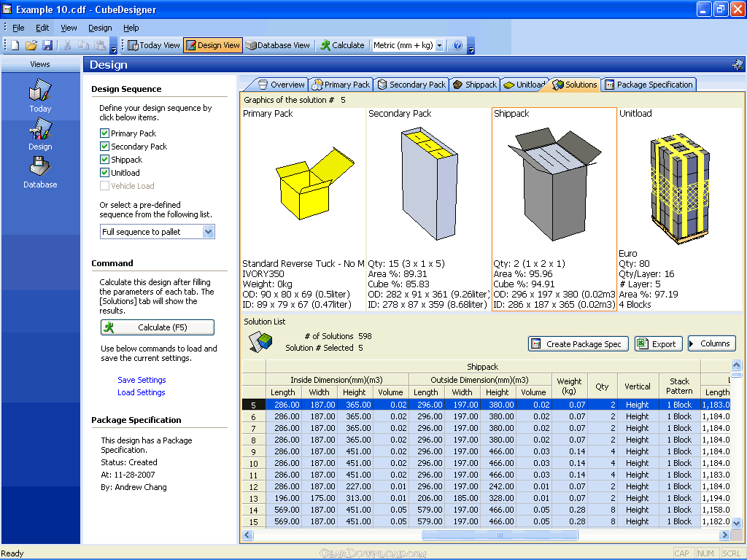747x560 pixels.
Task: Click the table vertical scroll down arrow
Action: pos(737,523)
